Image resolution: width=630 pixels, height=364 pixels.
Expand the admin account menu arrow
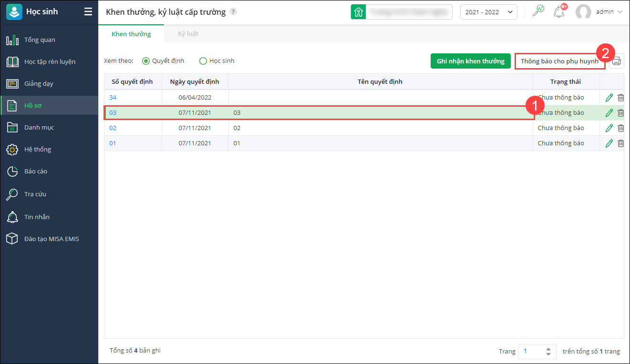(620, 12)
